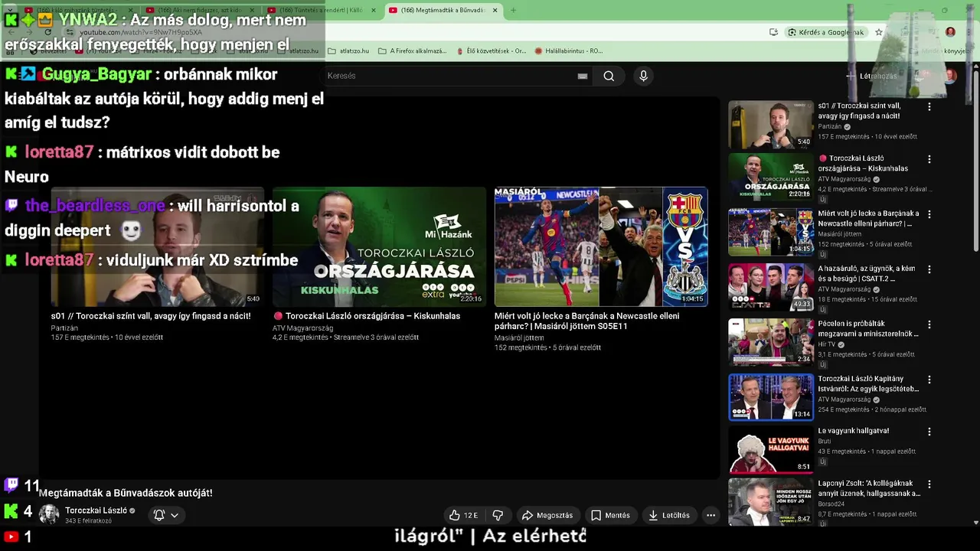Open Toroczkai László channel name link
980x551 pixels.
pyautogui.click(x=96, y=510)
